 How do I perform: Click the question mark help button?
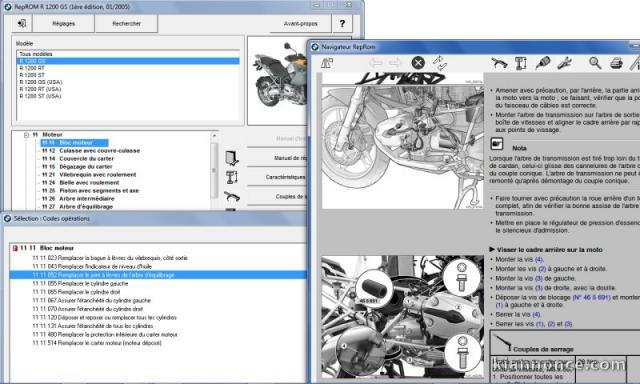point(342,24)
